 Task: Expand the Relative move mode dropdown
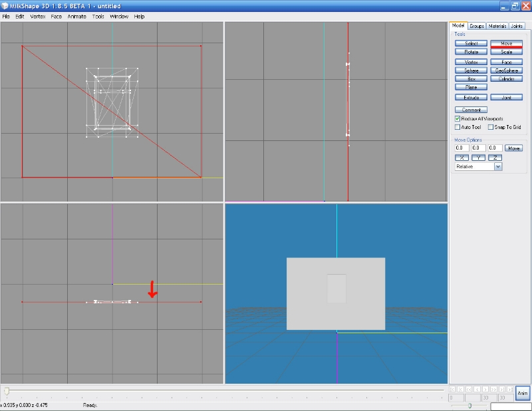pyautogui.click(x=498, y=167)
